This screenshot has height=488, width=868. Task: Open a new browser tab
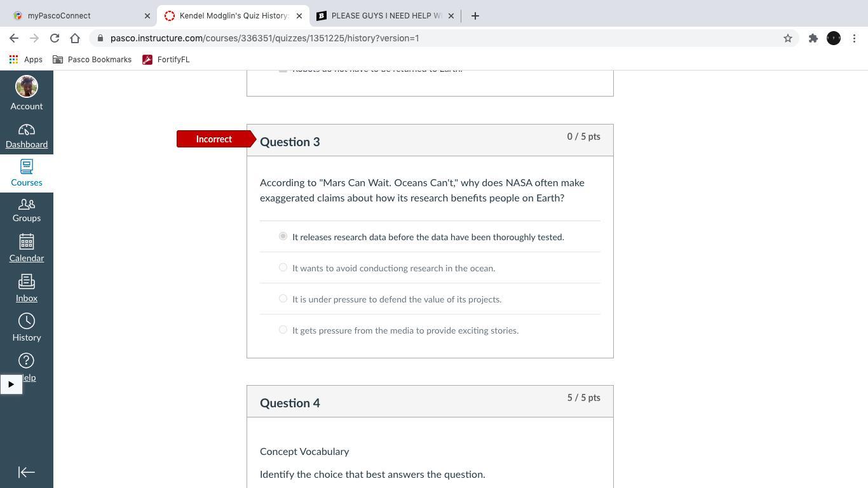coord(475,16)
